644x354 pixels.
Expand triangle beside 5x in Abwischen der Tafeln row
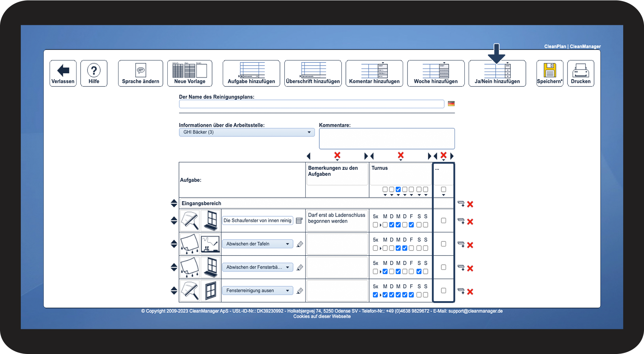pos(380,249)
